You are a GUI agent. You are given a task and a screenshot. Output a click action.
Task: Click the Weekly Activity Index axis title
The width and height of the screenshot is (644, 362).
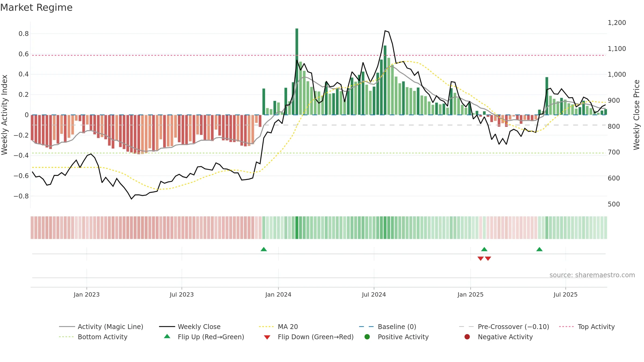coord(4,115)
